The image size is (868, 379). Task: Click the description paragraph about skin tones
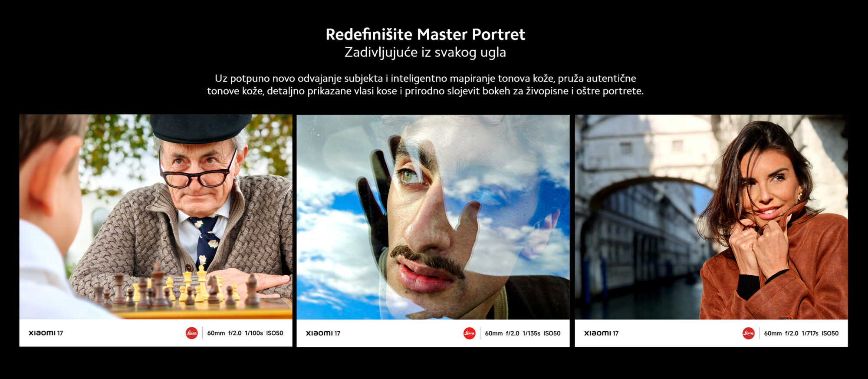click(x=425, y=85)
